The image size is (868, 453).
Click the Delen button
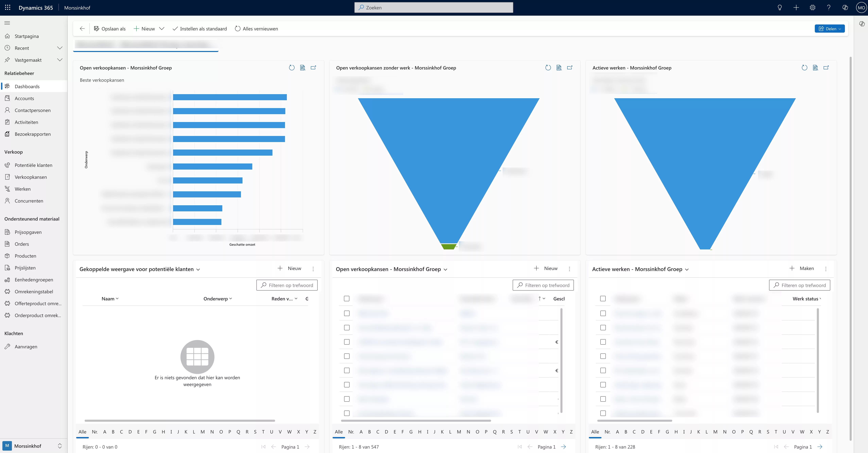pos(830,29)
